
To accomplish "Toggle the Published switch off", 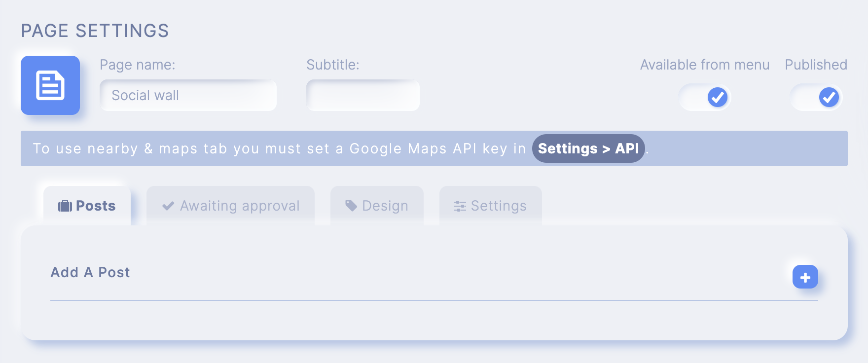I will pos(816,97).
